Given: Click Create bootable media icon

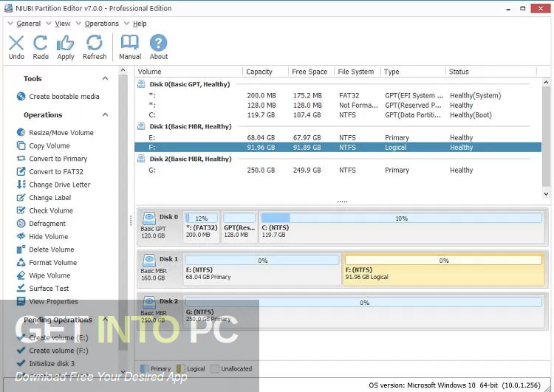Looking at the screenshot, I should 21,96.
